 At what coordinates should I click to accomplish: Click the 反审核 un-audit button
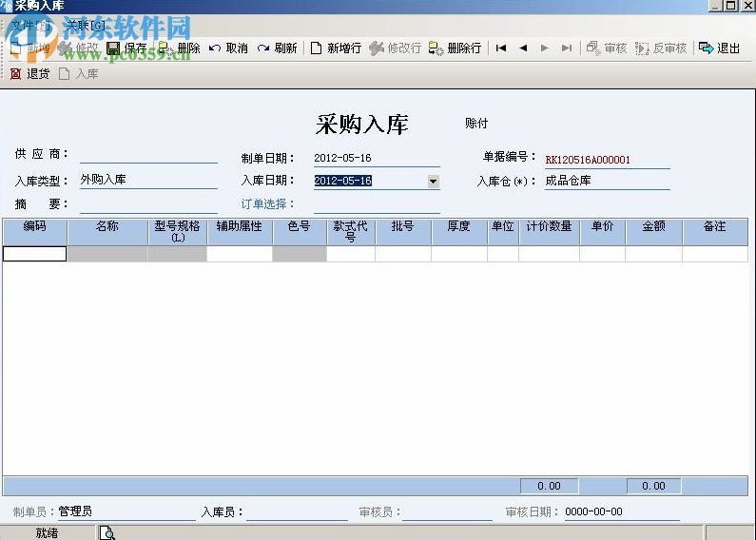(x=661, y=48)
